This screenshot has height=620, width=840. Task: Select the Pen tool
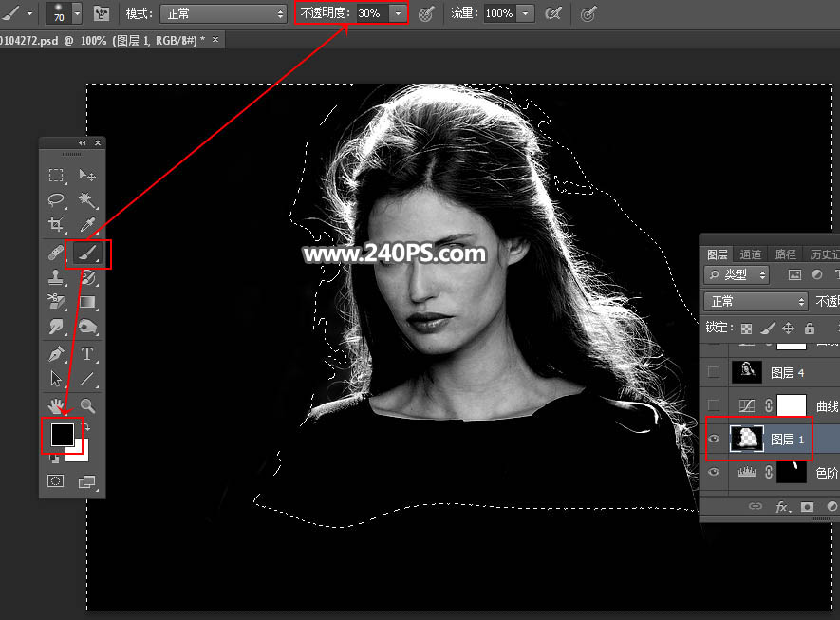click(56, 354)
